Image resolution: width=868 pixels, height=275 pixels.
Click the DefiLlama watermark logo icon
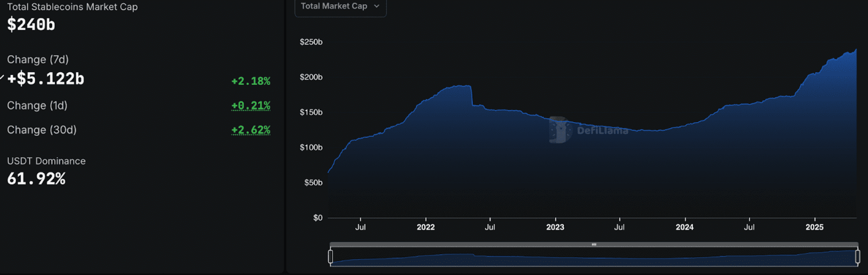tap(559, 130)
